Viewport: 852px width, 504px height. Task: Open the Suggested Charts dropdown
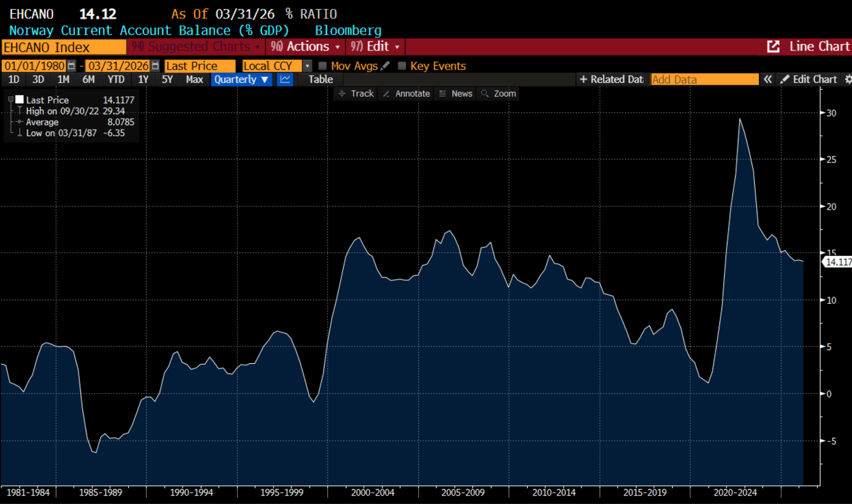pyautogui.click(x=196, y=46)
